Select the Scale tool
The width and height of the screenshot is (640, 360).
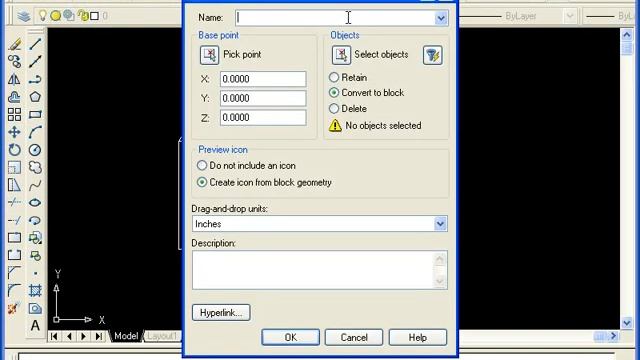14,167
